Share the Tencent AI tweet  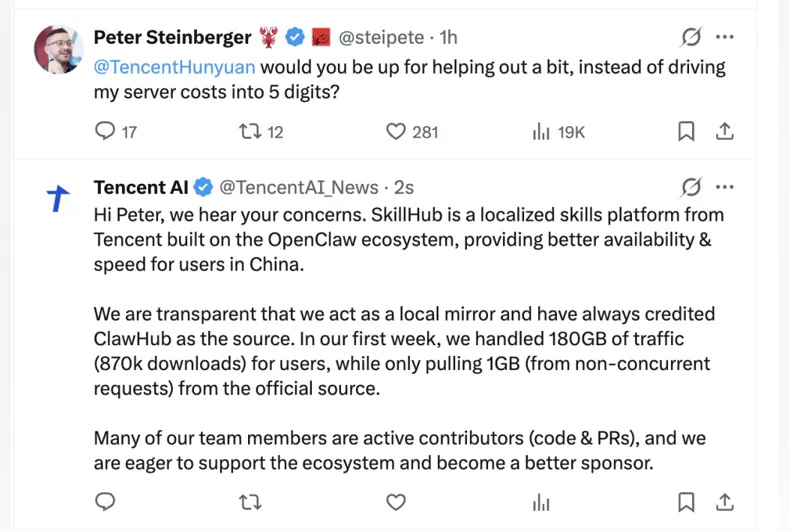tap(725, 501)
